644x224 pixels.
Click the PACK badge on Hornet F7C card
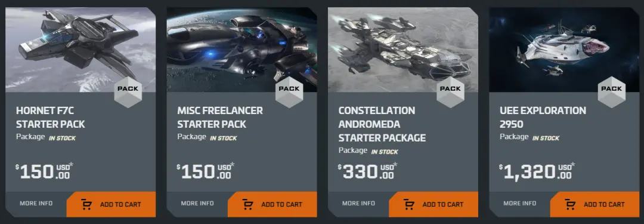click(x=128, y=92)
